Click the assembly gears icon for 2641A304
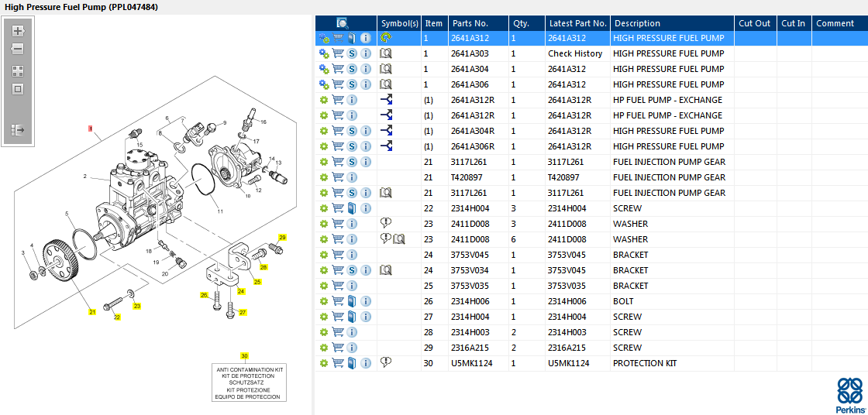 coord(325,69)
